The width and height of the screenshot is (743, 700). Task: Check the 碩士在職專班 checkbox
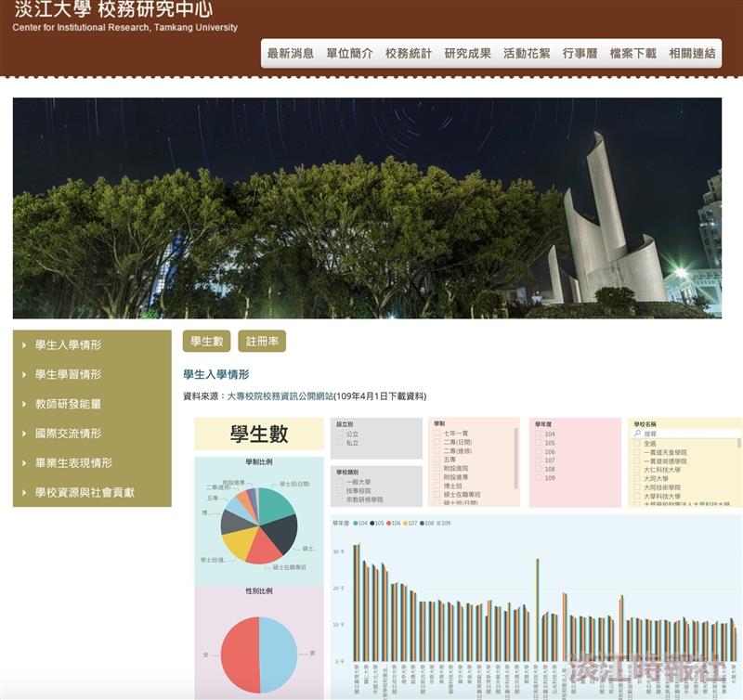437,495
